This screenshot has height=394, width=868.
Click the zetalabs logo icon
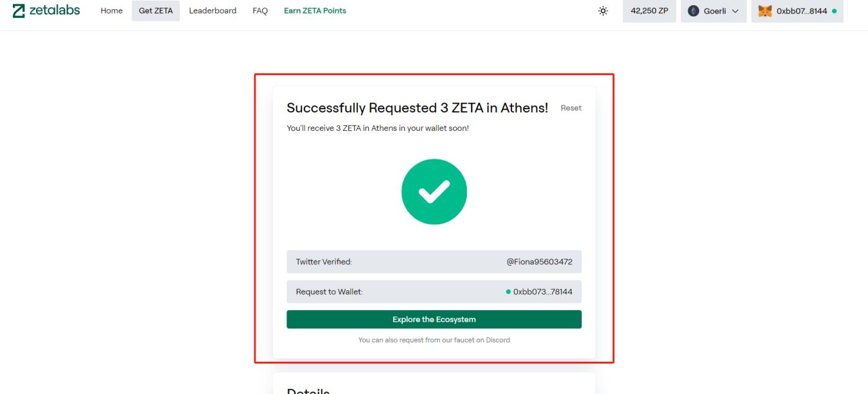pos(19,11)
